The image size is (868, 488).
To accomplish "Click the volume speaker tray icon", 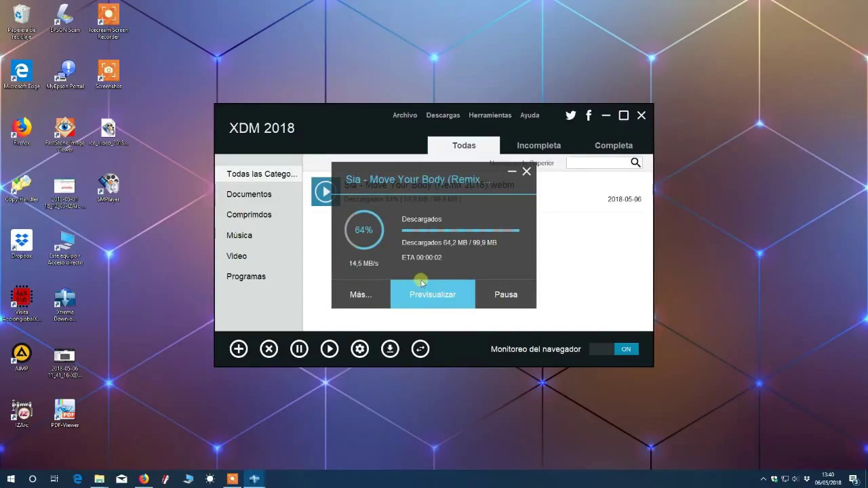I will 795,479.
